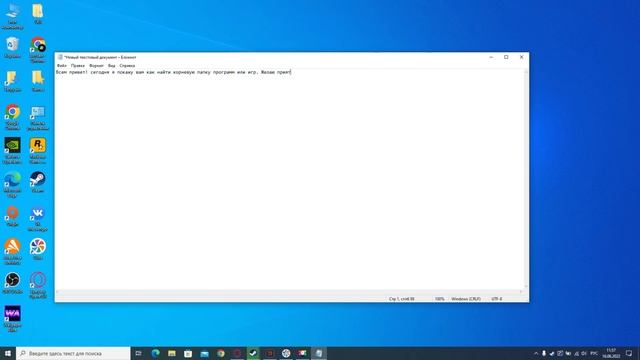640x360 pixels.
Task: Select the Microsoft Edge desktop shortcut
Action: [x=13, y=184]
